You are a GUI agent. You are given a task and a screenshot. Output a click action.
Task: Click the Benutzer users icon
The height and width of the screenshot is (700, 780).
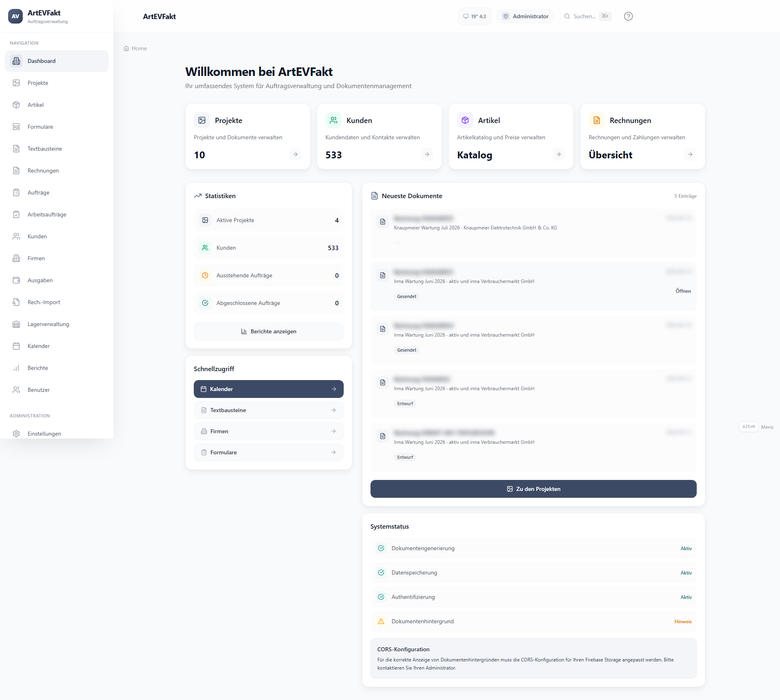coord(16,390)
